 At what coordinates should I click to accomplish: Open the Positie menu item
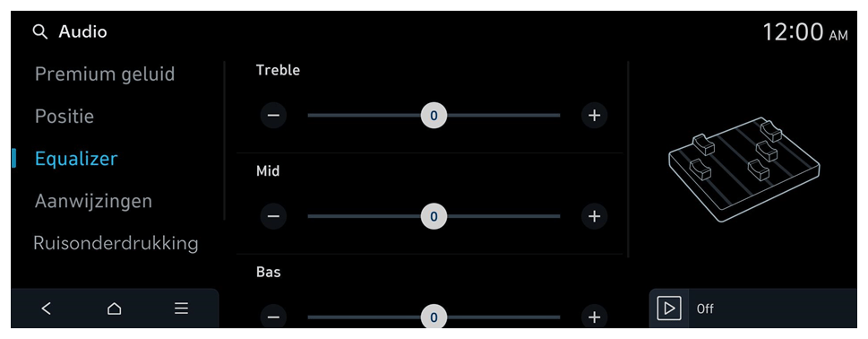[64, 117]
